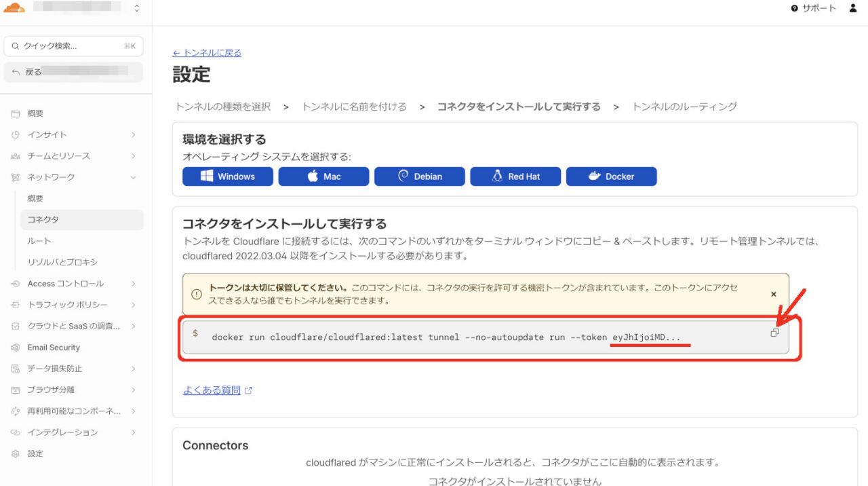Image resolution: width=868 pixels, height=486 pixels.
Task: Go to トンネルに名前を付ける step
Action: (x=354, y=107)
